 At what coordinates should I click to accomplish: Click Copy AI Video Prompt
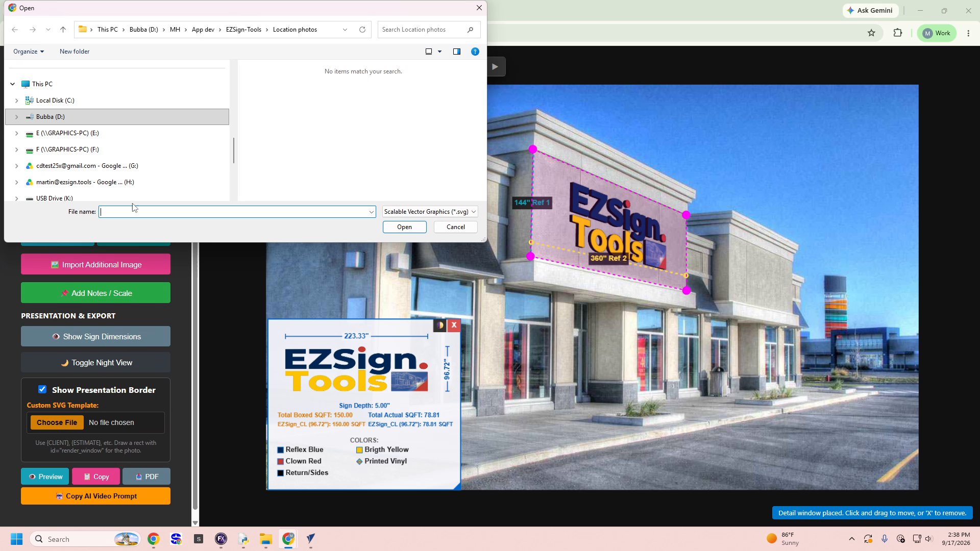[x=95, y=496]
